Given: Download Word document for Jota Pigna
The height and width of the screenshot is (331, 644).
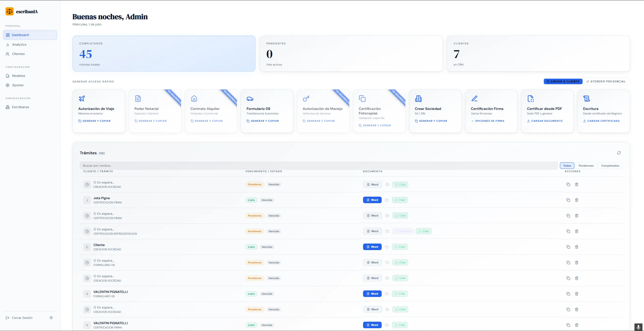Looking at the screenshot, I should (x=372, y=200).
